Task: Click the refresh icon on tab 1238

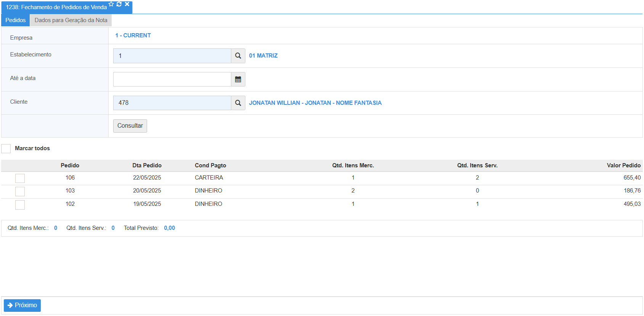Action: coord(119,4)
